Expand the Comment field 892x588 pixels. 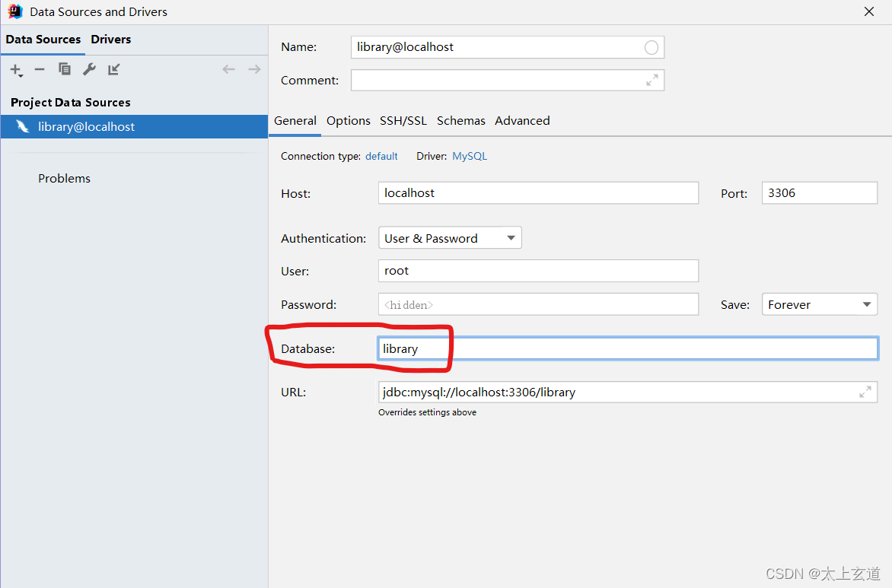652,80
